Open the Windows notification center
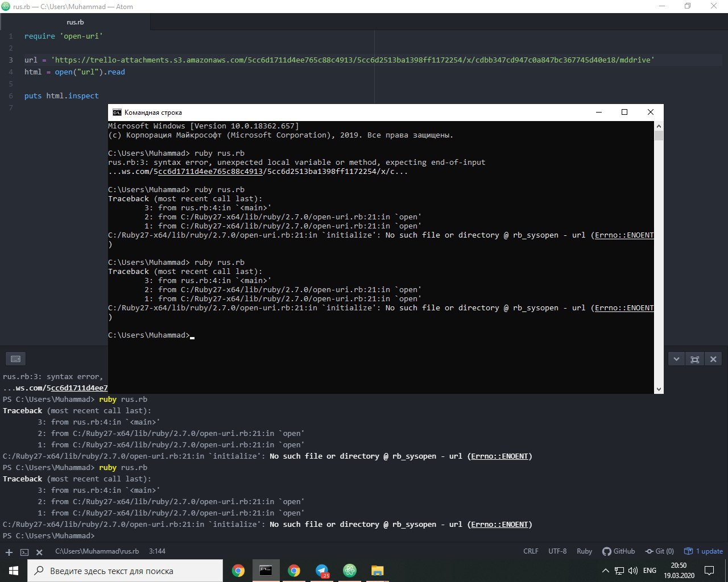Screen dimensions: 728x582 click(709, 571)
